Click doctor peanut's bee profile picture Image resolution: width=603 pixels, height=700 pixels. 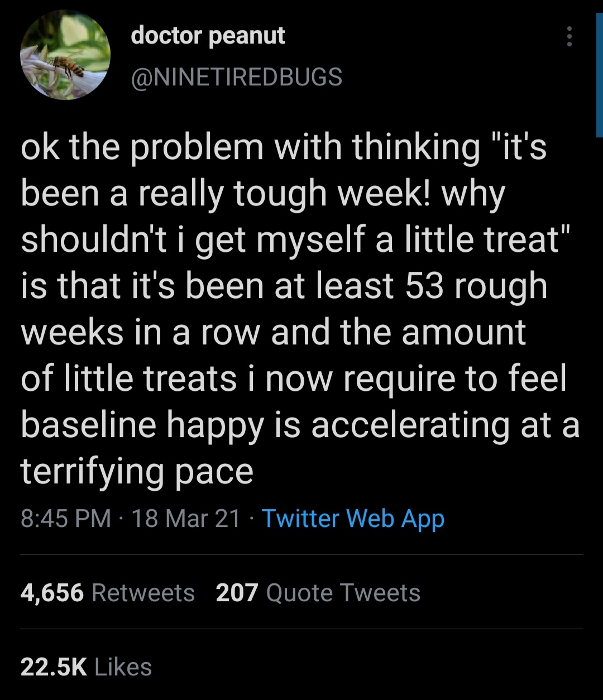click(x=66, y=55)
